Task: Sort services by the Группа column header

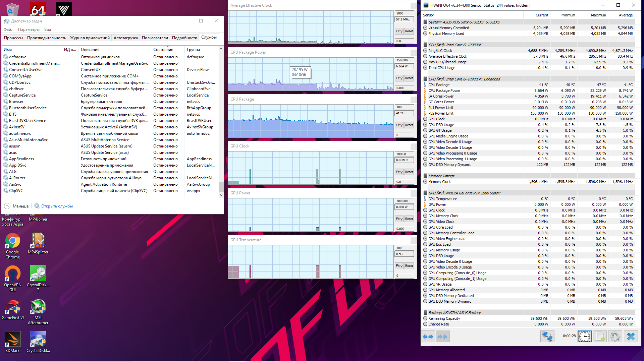Action: coord(201,50)
